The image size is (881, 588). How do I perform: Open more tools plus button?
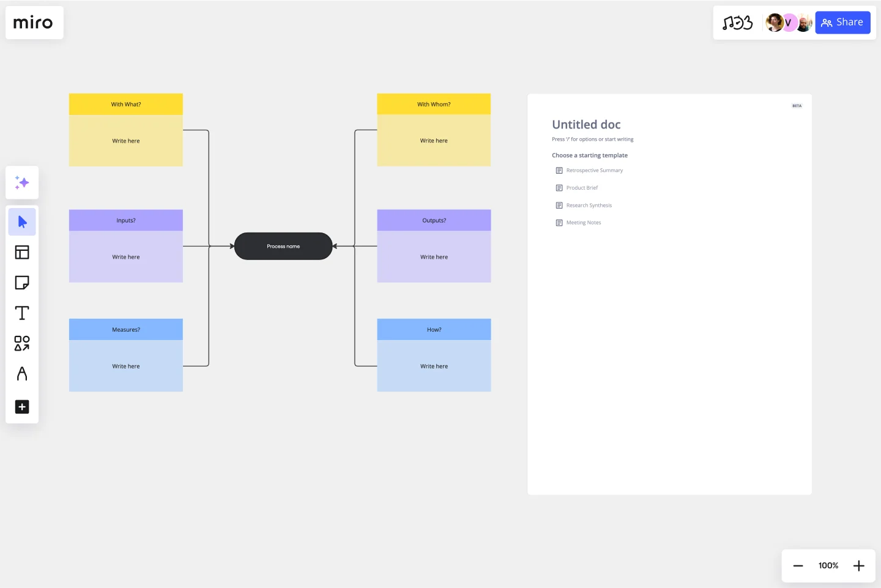[x=22, y=407]
